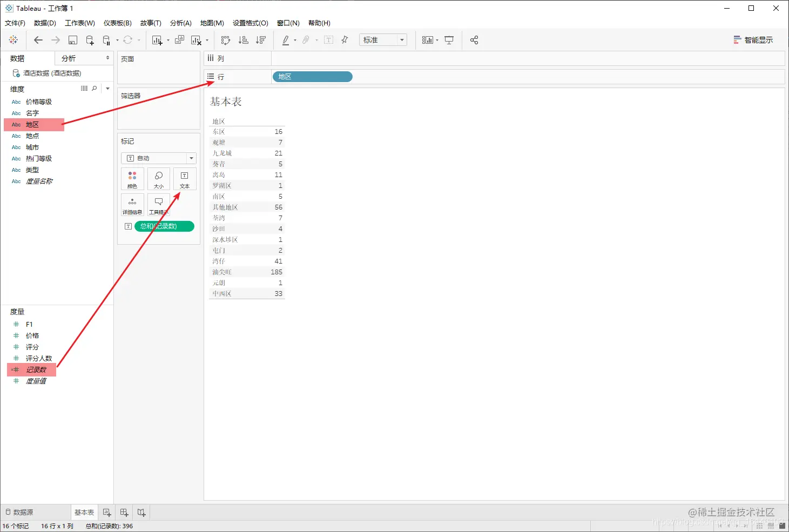
Task: Click the 总和(记录数) pill in marks
Action: pyautogui.click(x=164, y=226)
